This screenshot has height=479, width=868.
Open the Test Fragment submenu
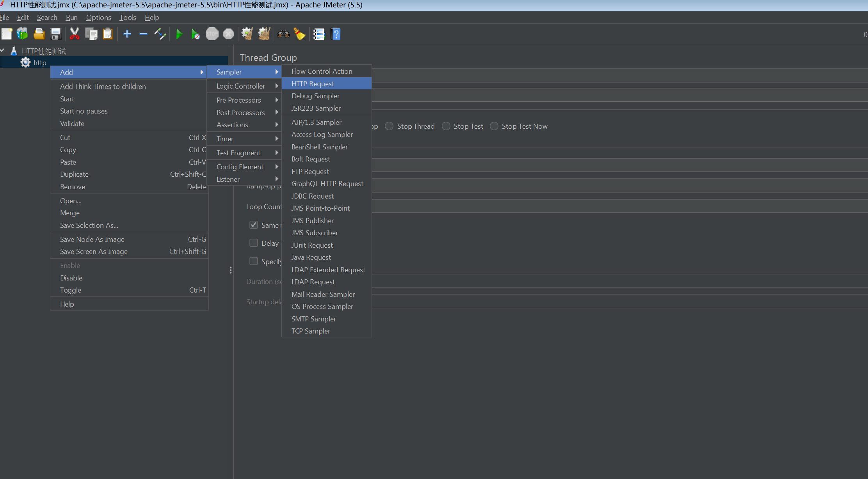pyautogui.click(x=244, y=153)
